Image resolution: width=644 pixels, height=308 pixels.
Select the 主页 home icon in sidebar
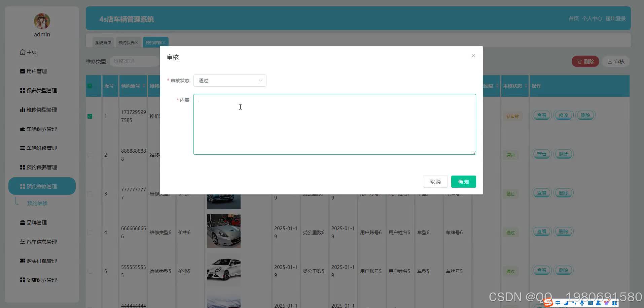(x=22, y=52)
